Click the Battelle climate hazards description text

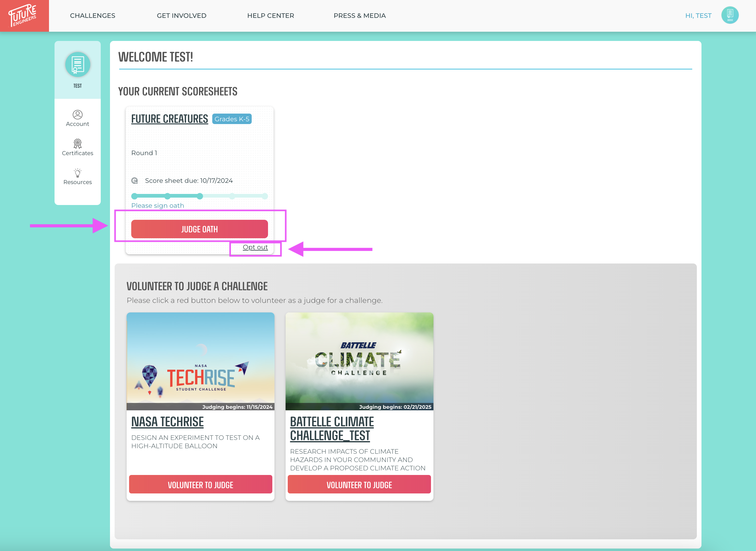358,460
